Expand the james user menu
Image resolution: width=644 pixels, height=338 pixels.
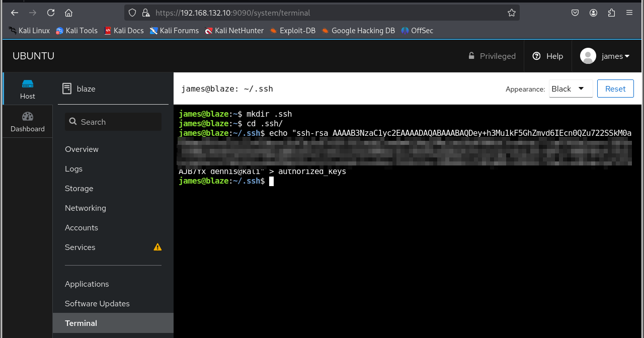coord(605,56)
